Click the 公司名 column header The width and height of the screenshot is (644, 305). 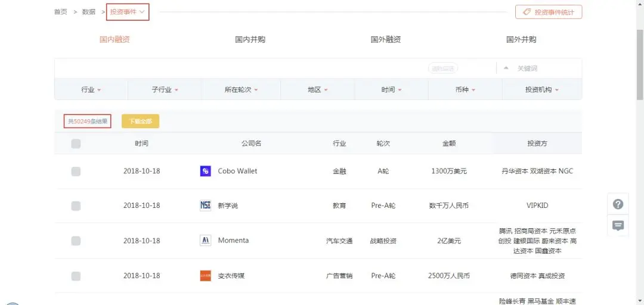252,144
